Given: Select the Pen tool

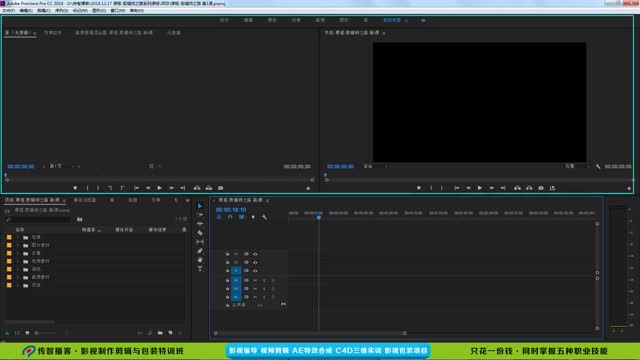Looking at the screenshot, I should click(x=200, y=251).
